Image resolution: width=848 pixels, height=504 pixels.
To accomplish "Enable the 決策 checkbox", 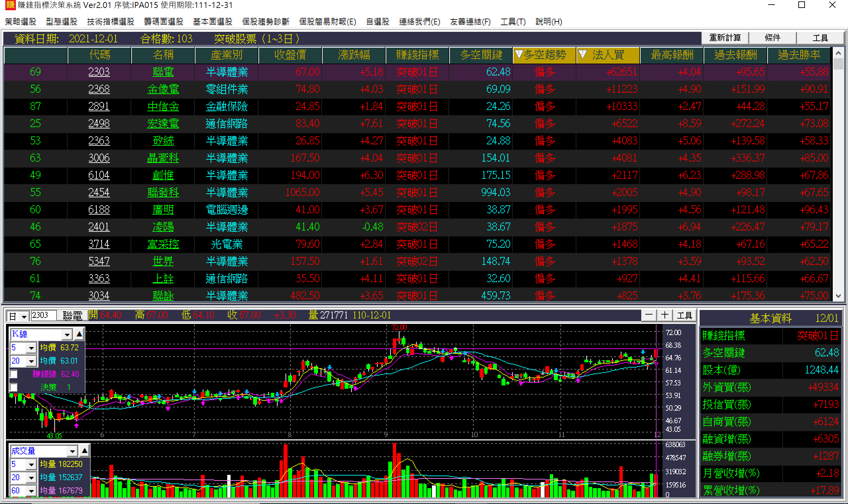I will pyautogui.click(x=14, y=387).
